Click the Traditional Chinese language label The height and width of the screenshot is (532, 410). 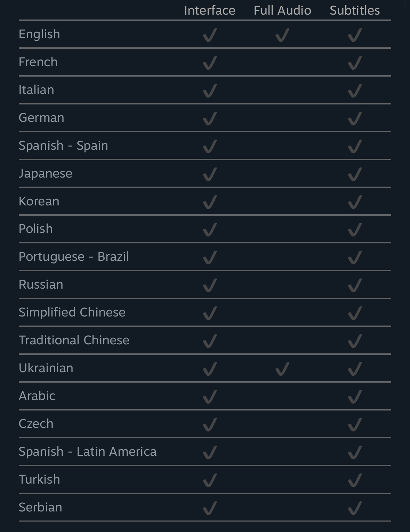(x=74, y=340)
